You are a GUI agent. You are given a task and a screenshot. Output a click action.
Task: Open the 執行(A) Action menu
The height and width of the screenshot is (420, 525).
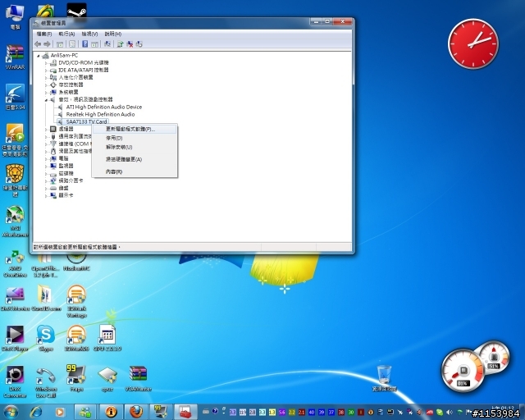pyautogui.click(x=66, y=34)
